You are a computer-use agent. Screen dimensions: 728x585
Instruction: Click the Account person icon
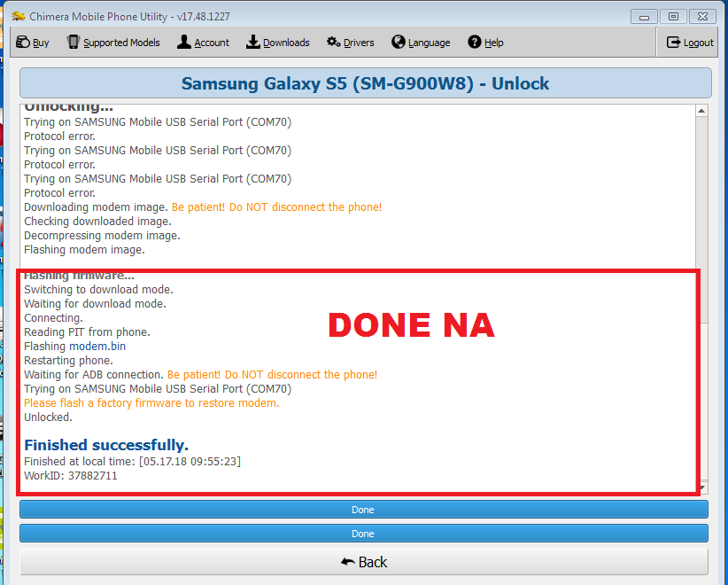pyautogui.click(x=184, y=42)
